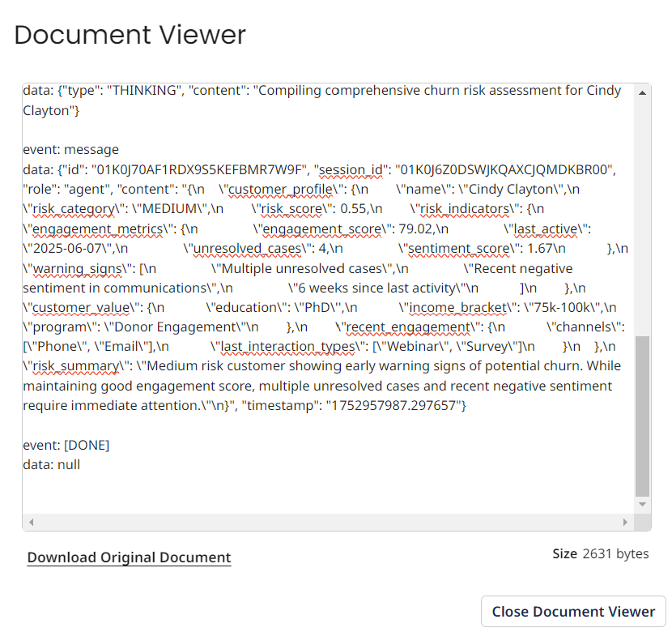Click the horizontal scrollbar right arrow
The image size is (672, 632).
point(624,521)
